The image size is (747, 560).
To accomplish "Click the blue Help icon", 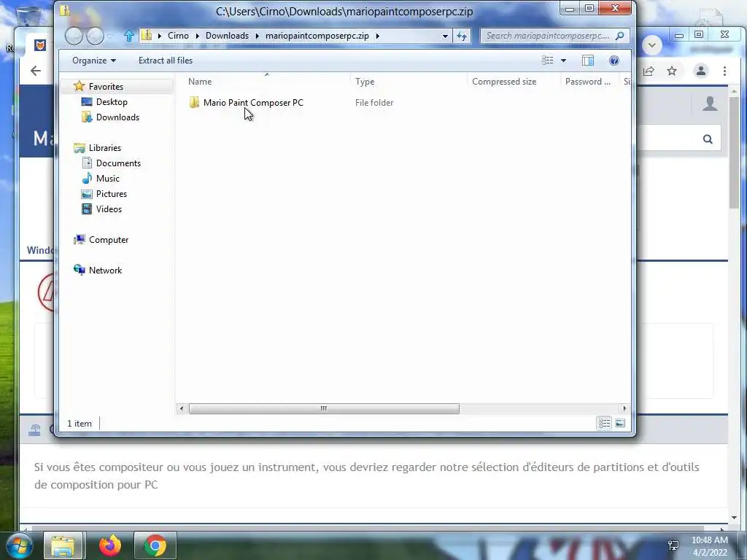I will (x=614, y=61).
